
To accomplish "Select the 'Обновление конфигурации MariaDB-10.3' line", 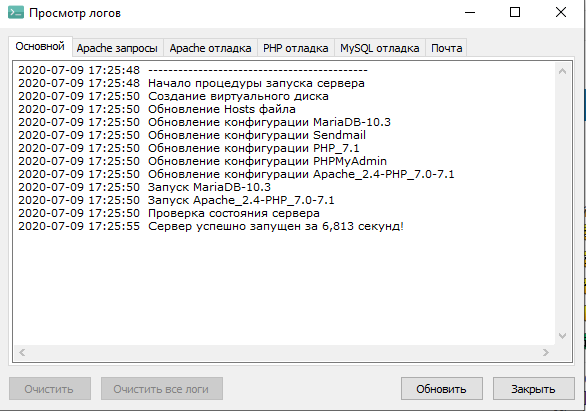I will click(x=204, y=122).
